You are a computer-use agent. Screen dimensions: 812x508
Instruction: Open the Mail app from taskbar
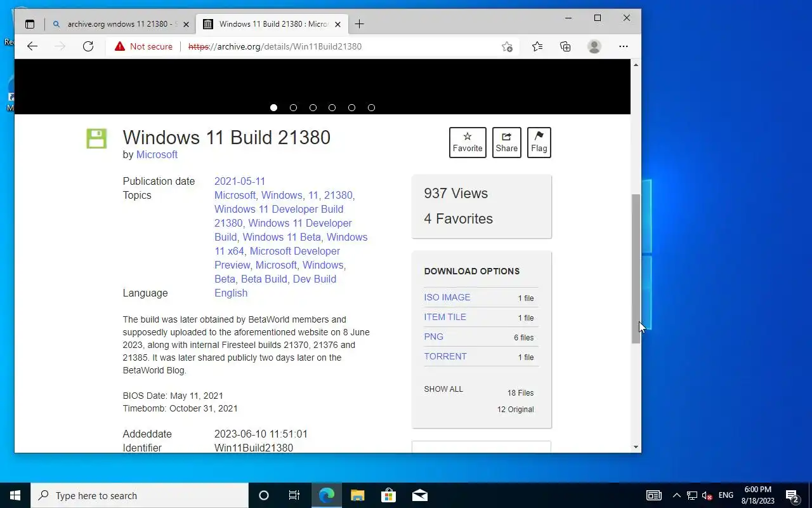(x=420, y=495)
